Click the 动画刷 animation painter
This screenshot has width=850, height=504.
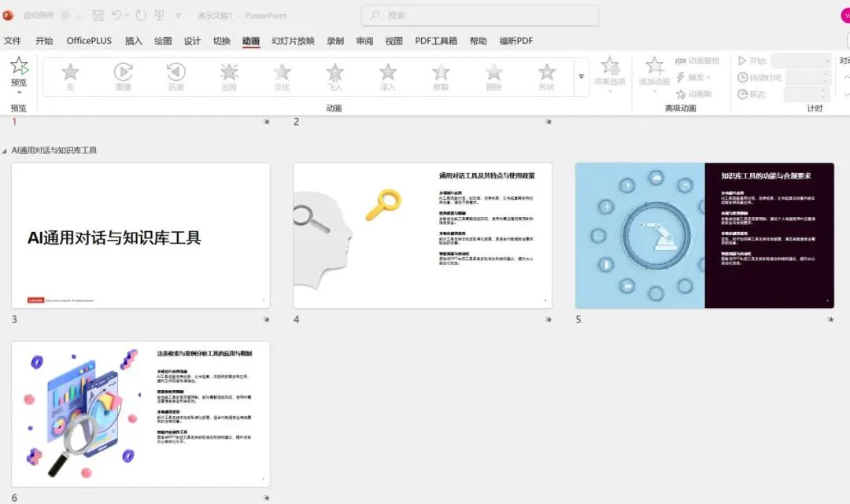(693, 94)
